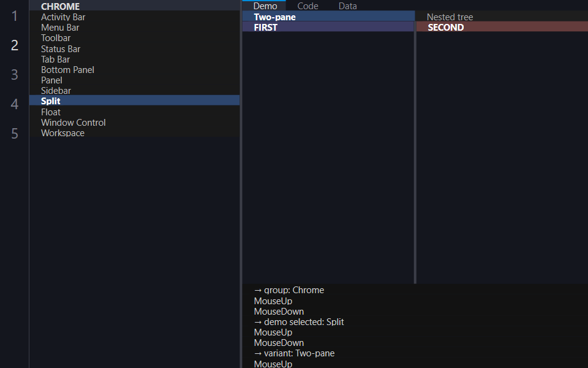Select group number 1 in the left rail
The width and height of the screenshot is (588, 368).
pos(15,16)
